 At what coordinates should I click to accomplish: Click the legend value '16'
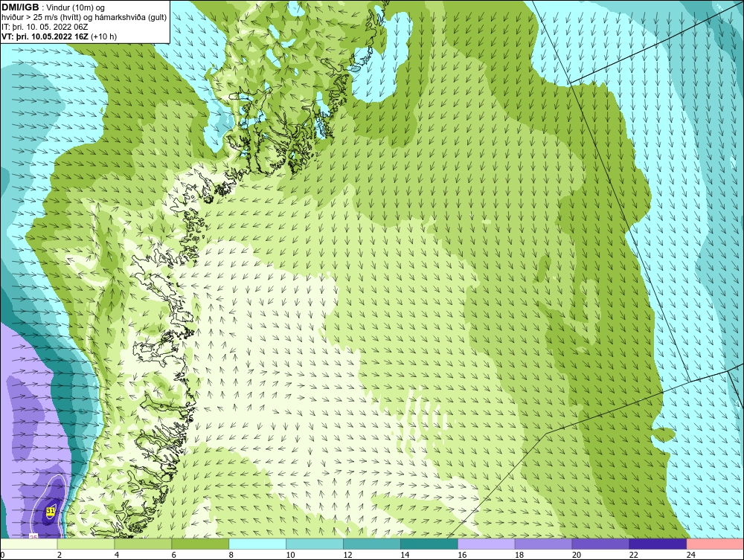point(462,555)
